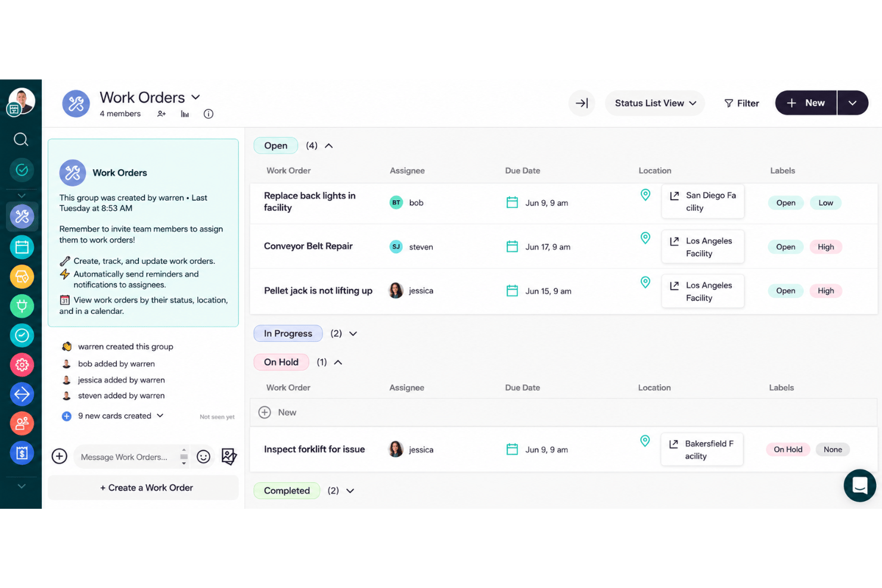Open the calendar icon in left sidebar
This screenshot has width=882, height=588.
coord(22,247)
